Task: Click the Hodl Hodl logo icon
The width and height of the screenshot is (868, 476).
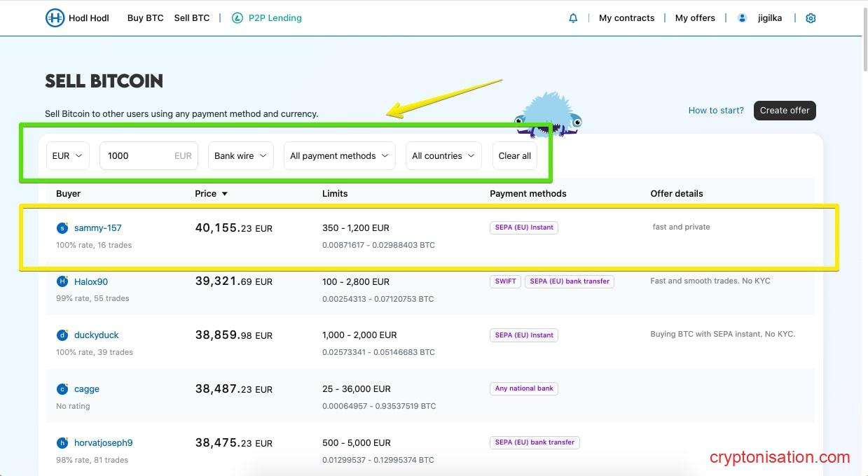Action: pyautogui.click(x=55, y=18)
